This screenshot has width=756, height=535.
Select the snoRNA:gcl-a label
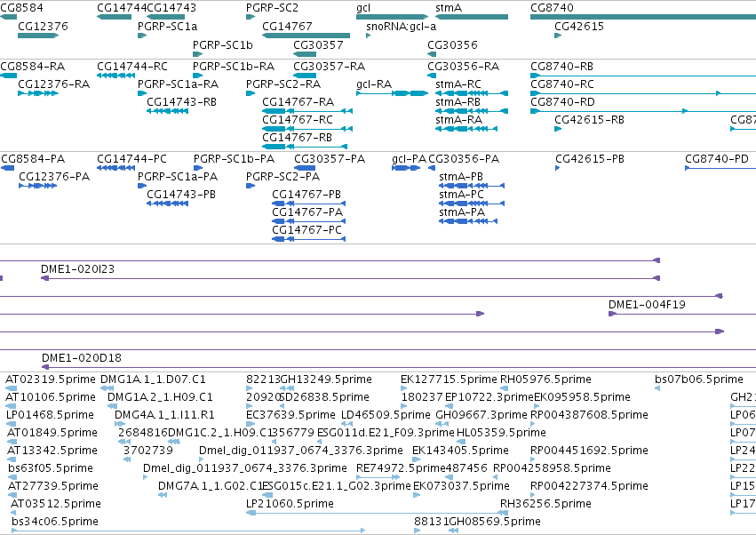(x=402, y=26)
